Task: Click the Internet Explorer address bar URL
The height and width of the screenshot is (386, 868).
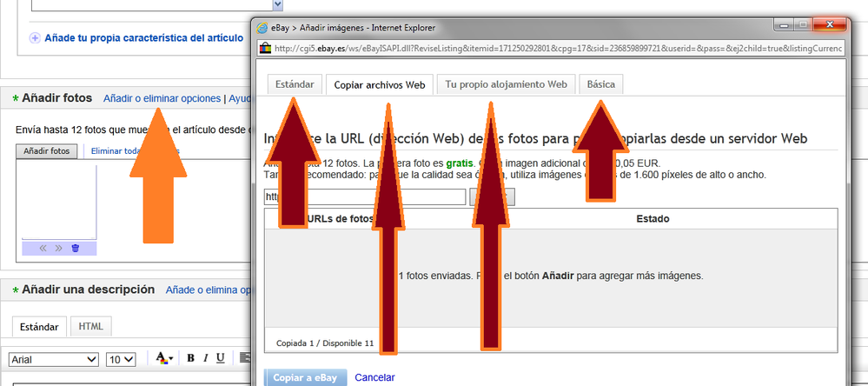Action: coord(559,49)
